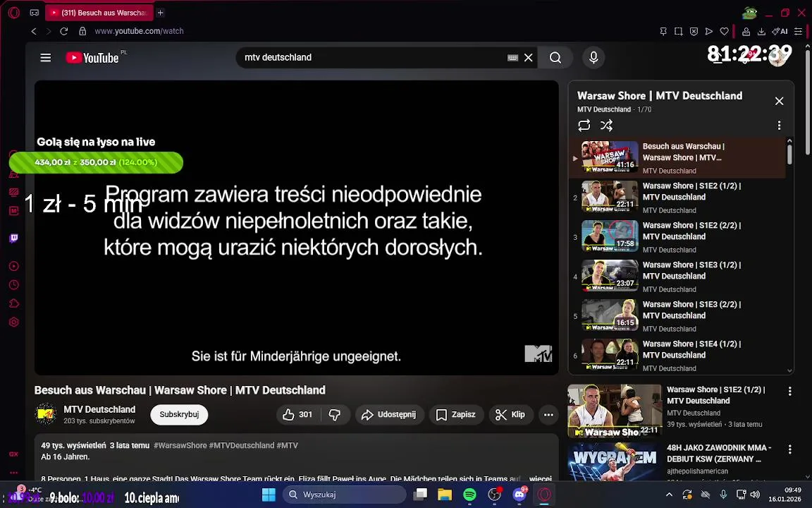Screen dimensions: 812x508
Task: Open the on-screen keyboard in search box
Action: pos(512,58)
